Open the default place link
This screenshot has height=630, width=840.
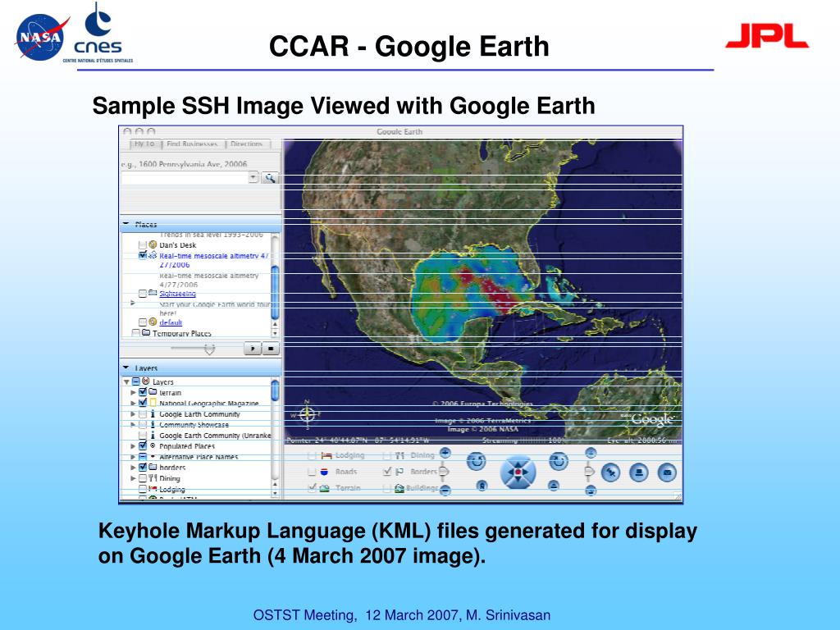[171, 322]
